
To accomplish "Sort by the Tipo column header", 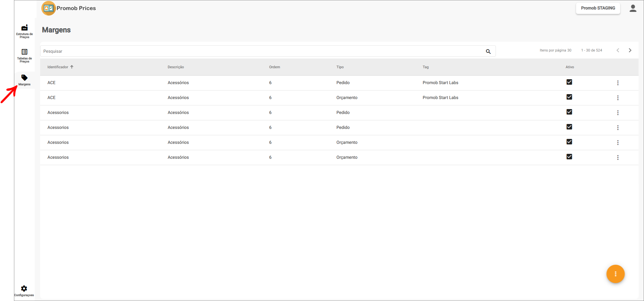I will coord(340,67).
